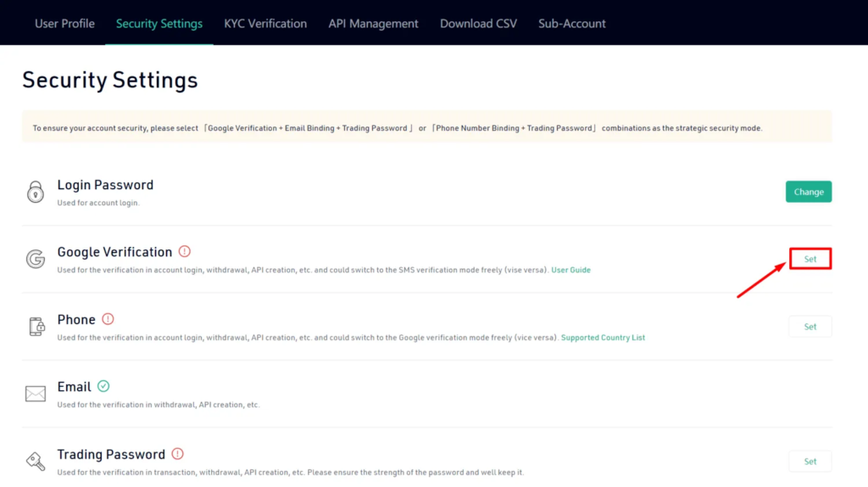Click the Google Verification title text

[114, 252]
